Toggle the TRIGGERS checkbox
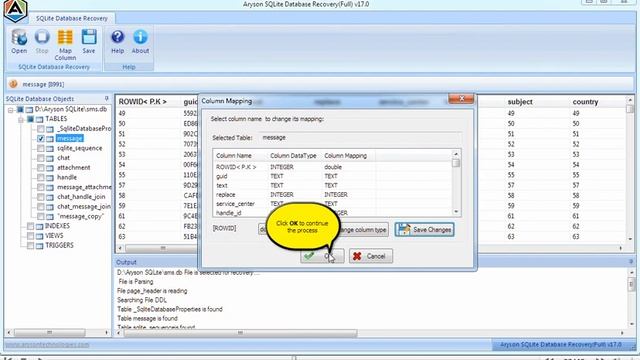The width and height of the screenshot is (640, 360). tap(30, 246)
